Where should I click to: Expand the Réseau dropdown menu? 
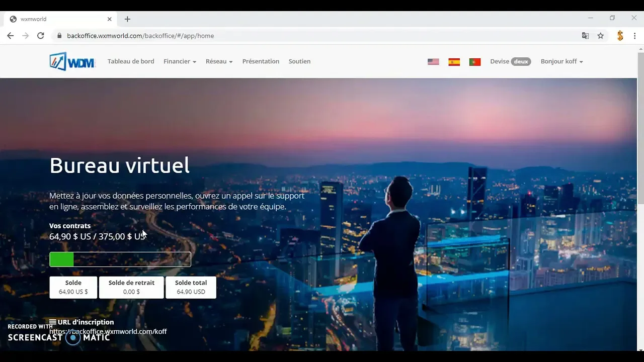point(219,61)
